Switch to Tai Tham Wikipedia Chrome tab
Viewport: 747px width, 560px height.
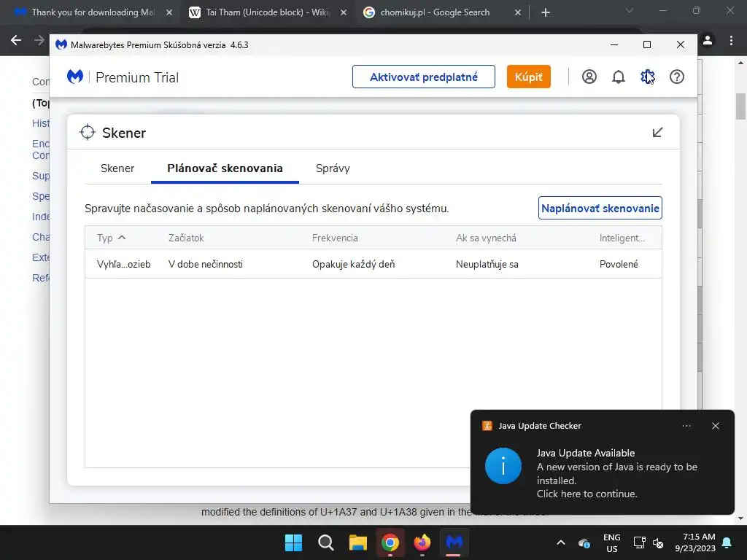(x=267, y=12)
